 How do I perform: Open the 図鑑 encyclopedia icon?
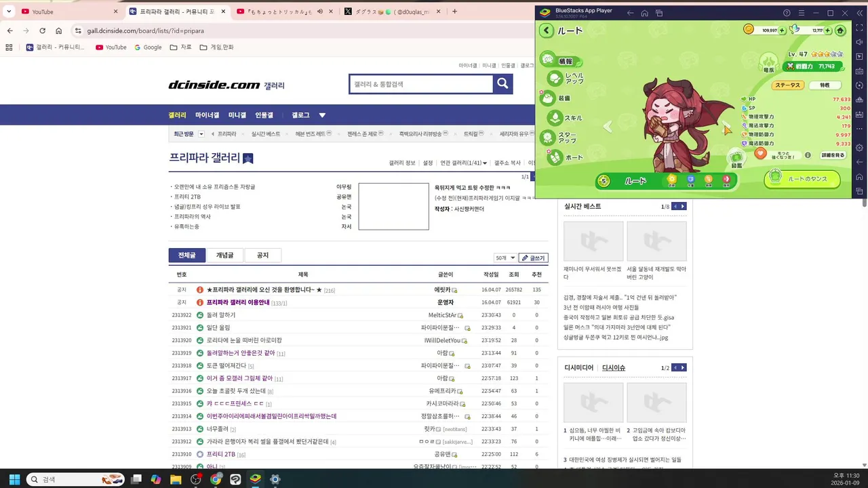(x=737, y=159)
